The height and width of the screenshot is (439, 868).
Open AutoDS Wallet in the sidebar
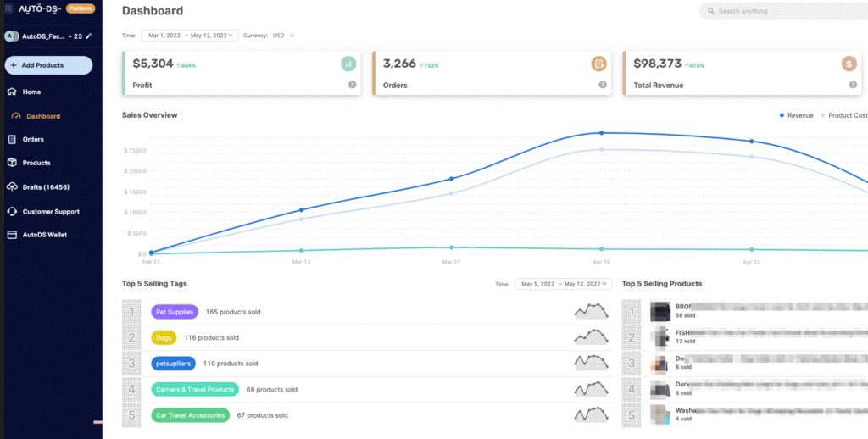point(44,235)
